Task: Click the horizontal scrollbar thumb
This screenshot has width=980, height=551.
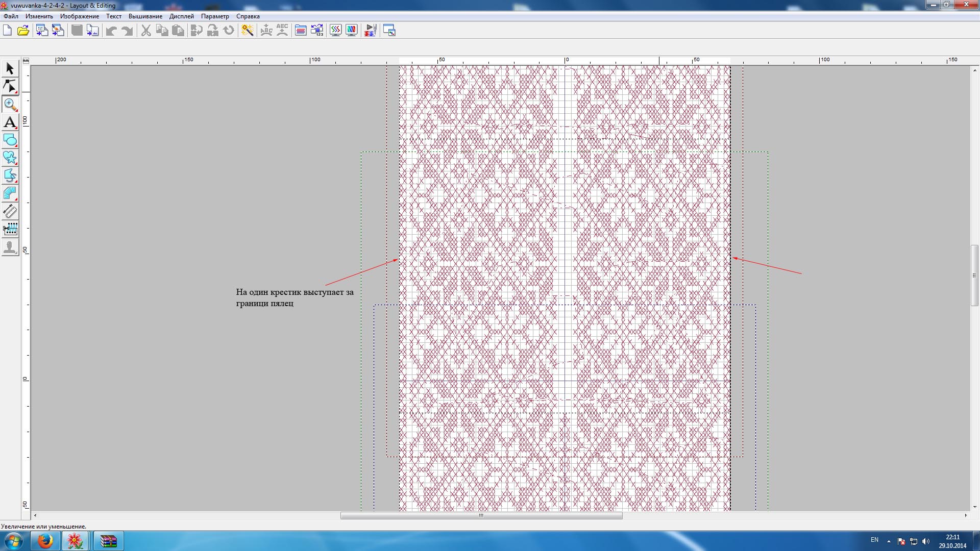Action: 481,516
